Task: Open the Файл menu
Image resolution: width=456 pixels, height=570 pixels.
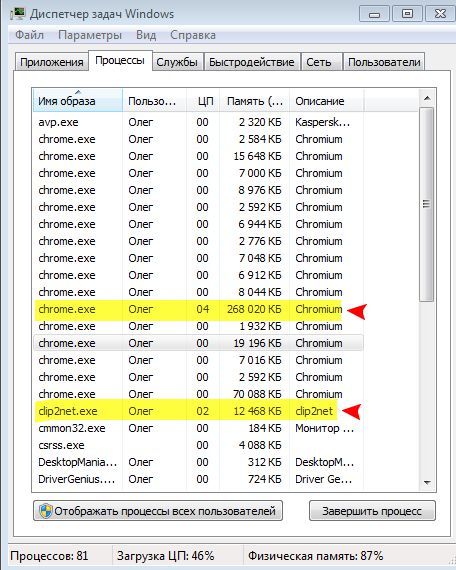Action: 29,35
